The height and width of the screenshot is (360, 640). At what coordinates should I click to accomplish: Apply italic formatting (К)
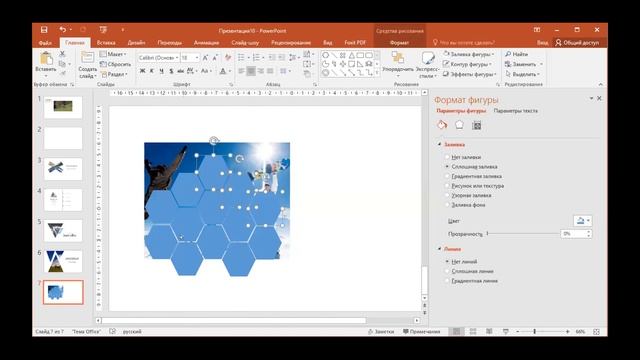click(152, 71)
